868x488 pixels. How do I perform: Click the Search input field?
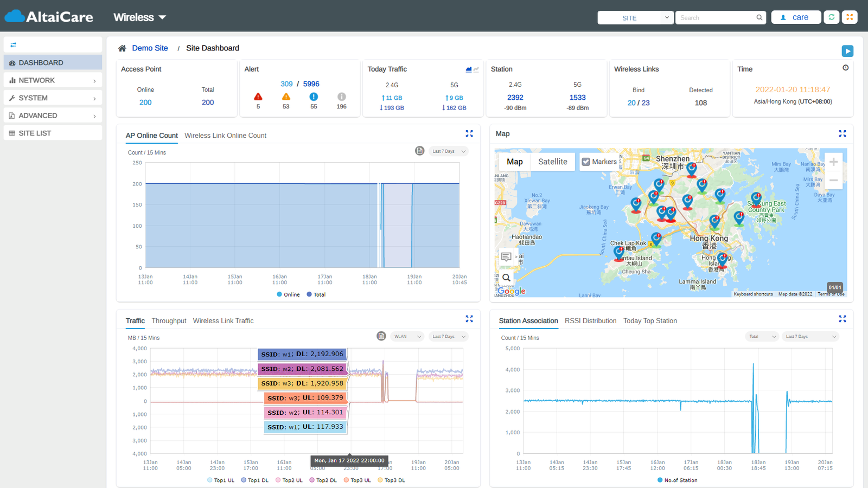[720, 17]
